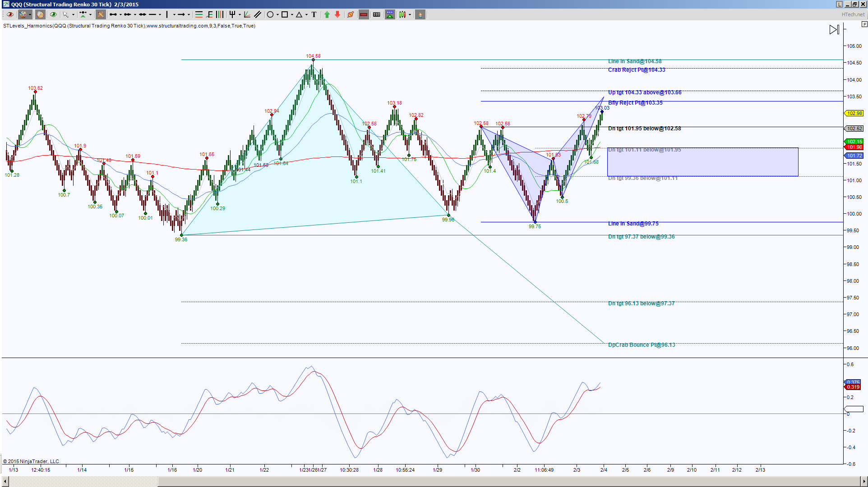
Task: Open the candlestick chart style button
Action: tap(402, 14)
